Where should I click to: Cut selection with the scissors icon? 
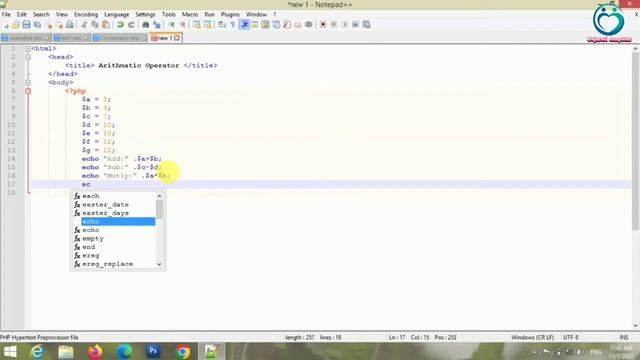(x=84, y=24)
